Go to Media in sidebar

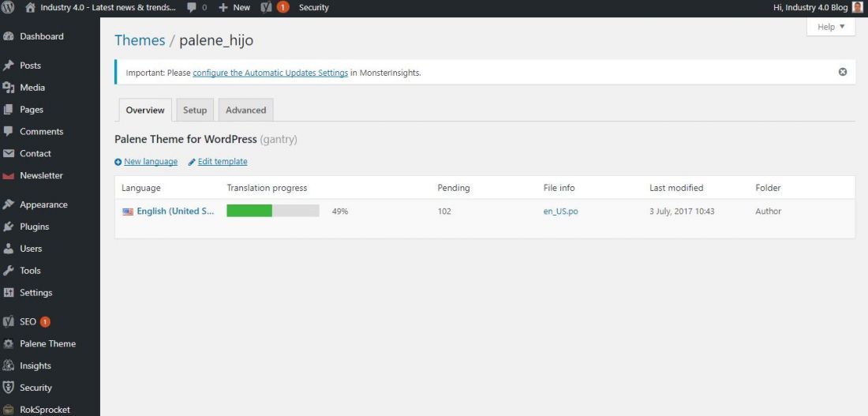32,88
